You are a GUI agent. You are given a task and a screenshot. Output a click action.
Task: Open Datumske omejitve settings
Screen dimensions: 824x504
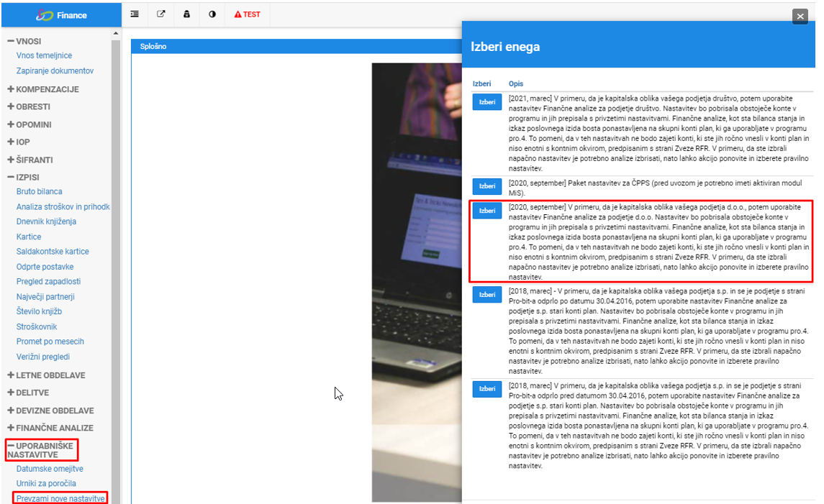(50, 468)
